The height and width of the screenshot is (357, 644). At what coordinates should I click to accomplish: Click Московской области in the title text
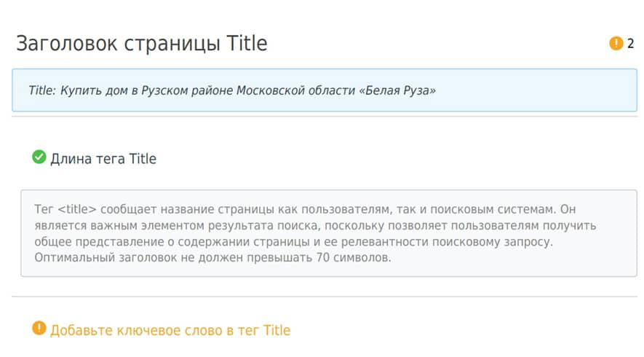(295, 90)
